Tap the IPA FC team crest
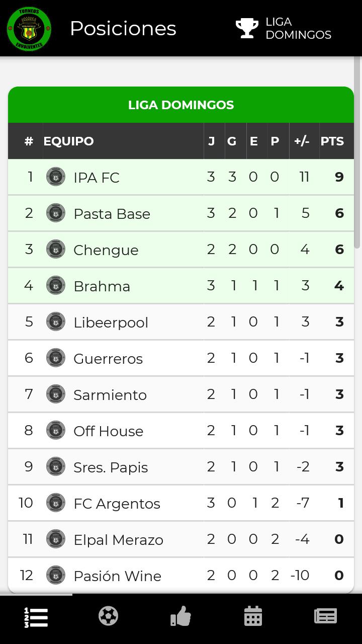Viewport: 362px width, 644px height. pos(56,177)
